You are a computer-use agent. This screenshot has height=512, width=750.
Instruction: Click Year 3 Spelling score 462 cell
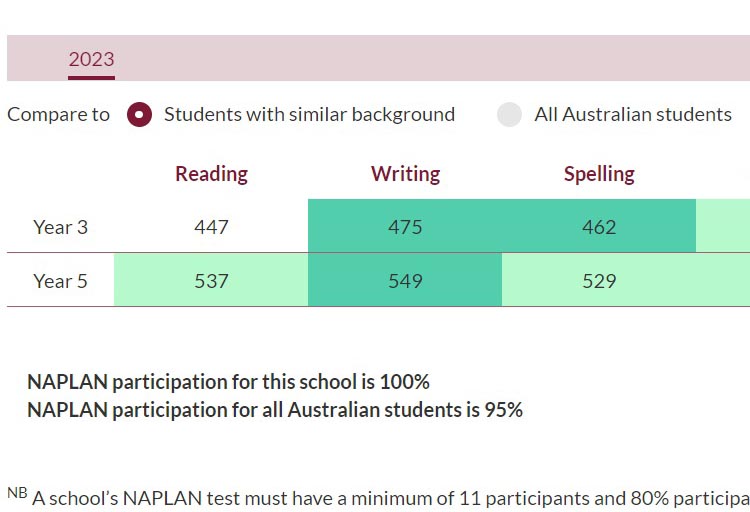point(599,226)
